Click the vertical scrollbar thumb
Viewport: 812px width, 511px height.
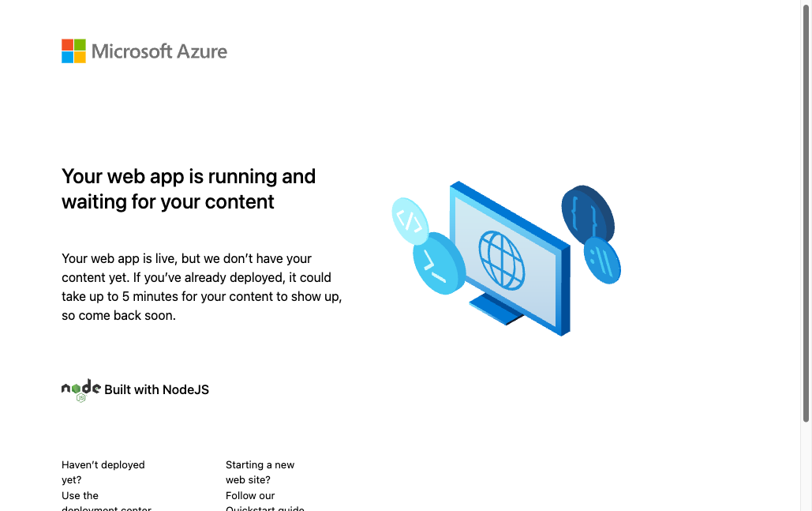coord(806,212)
